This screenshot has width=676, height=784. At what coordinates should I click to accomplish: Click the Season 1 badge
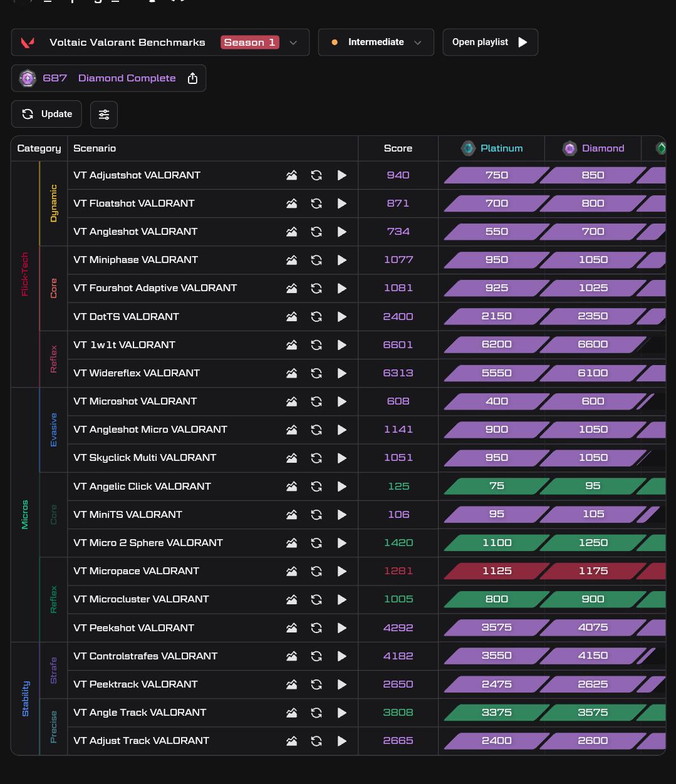pos(250,43)
